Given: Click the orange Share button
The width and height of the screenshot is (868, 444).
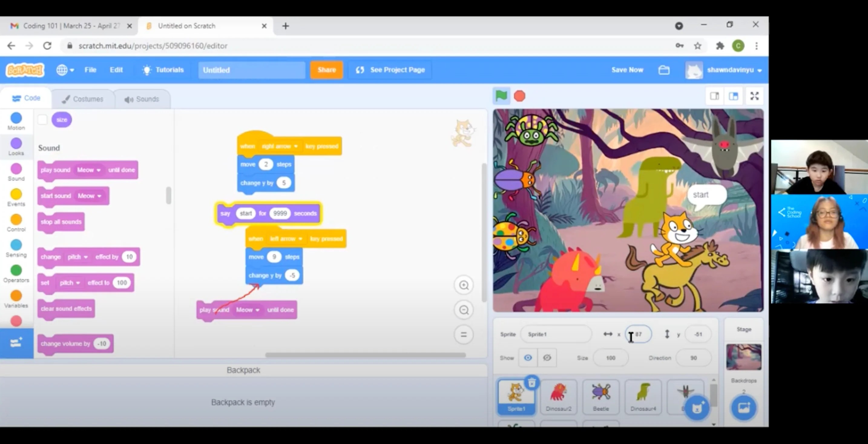Looking at the screenshot, I should click(326, 70).
